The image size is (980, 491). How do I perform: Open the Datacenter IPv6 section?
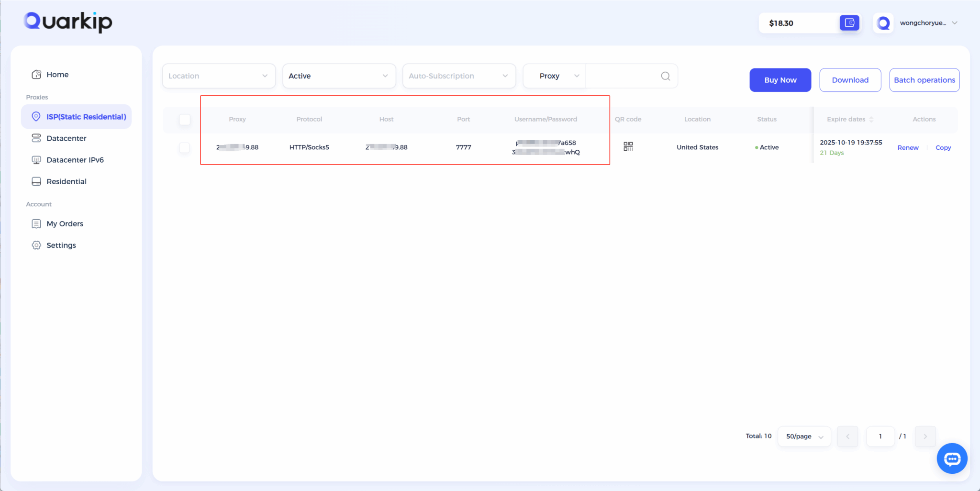coord(75,159)
